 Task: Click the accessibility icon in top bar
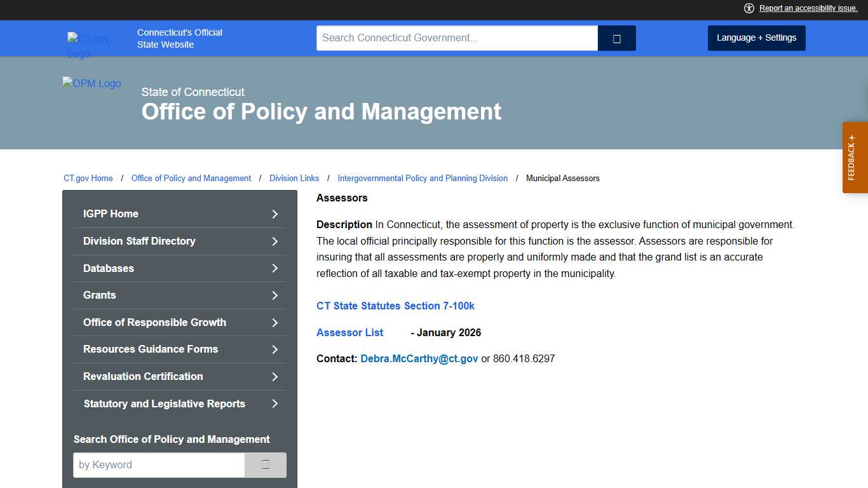click(x=749, y=8)
